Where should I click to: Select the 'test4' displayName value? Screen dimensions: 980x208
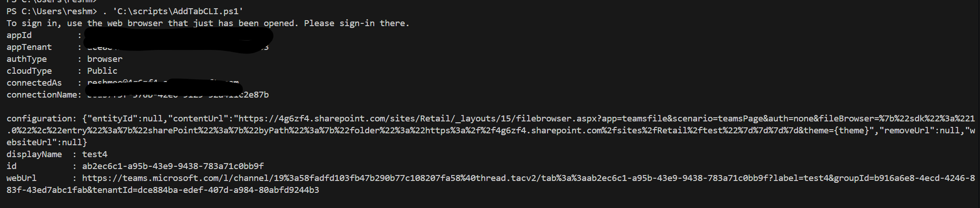pos(94,154)
